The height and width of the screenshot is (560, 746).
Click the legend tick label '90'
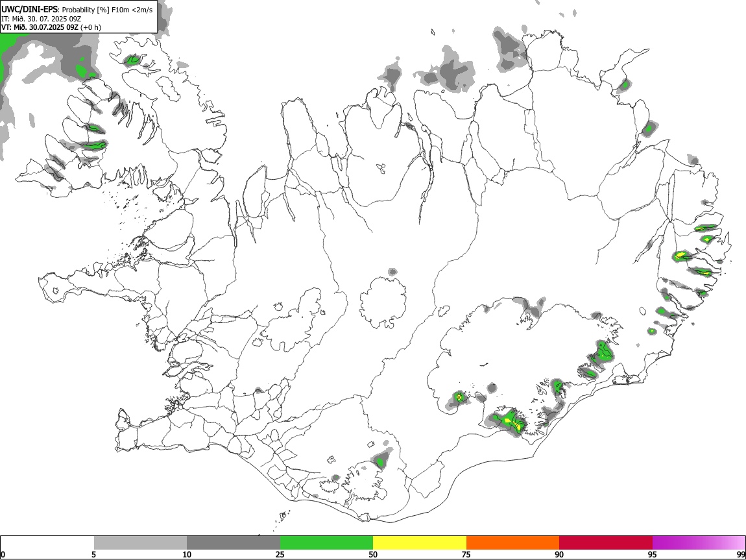(x=559, y=554)
